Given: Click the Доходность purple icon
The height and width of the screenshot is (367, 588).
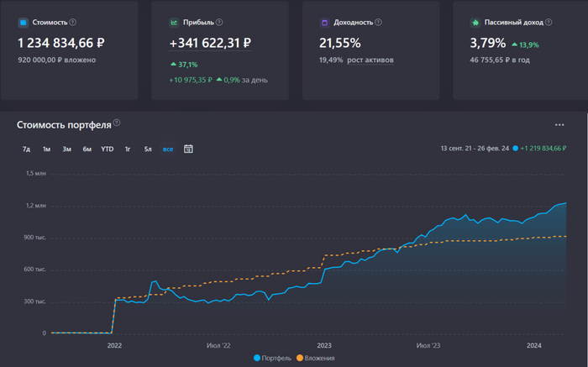Looking at the screenshot, I should coord(324,22).
